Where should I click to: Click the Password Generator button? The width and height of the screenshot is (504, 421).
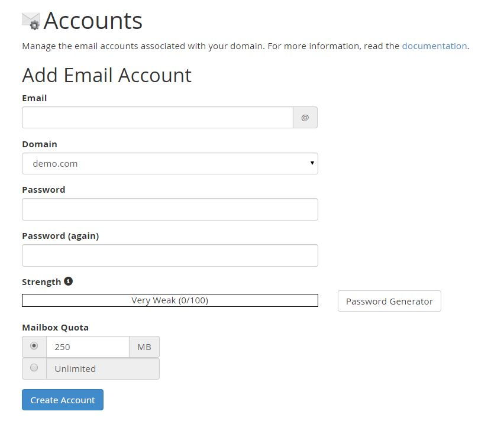tap(389, 301)
